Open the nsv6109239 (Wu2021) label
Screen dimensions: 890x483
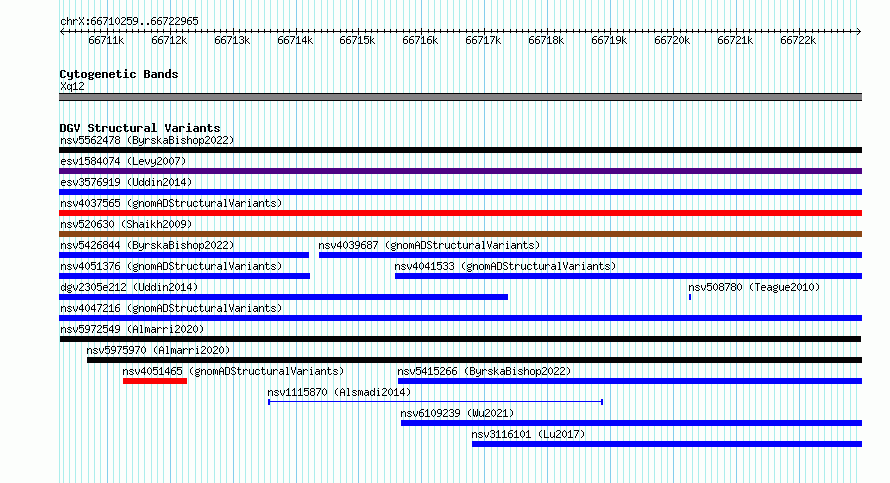click(x=457, y=413)
